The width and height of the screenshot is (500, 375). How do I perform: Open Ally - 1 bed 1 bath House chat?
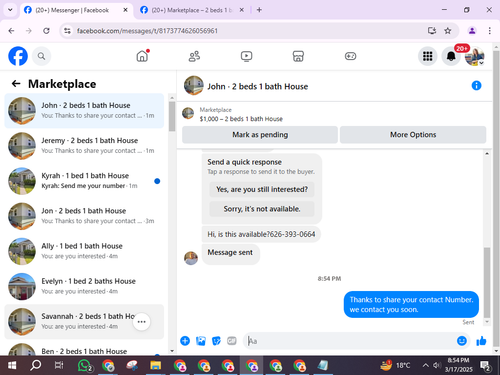[x=84, y=251]
